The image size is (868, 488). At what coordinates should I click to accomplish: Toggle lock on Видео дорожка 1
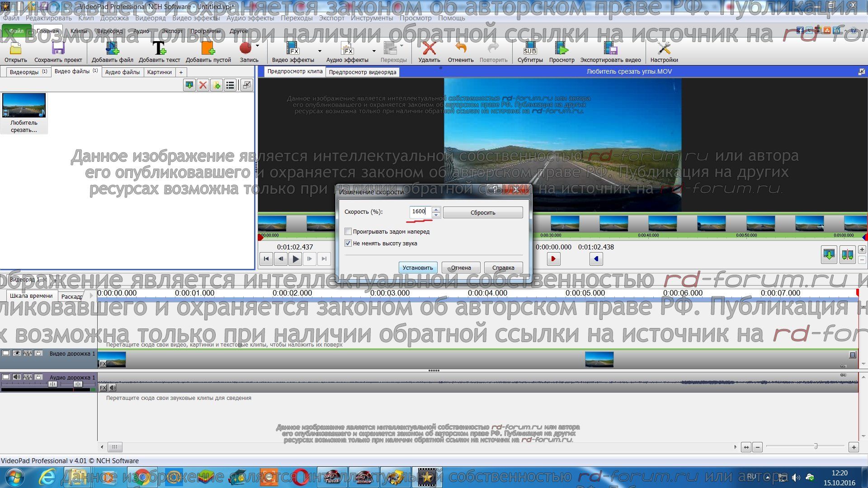point(38,353)
